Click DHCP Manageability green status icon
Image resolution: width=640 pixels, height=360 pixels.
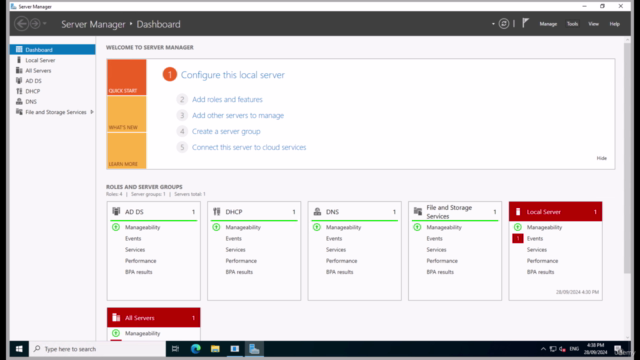(x=216, y=227)
